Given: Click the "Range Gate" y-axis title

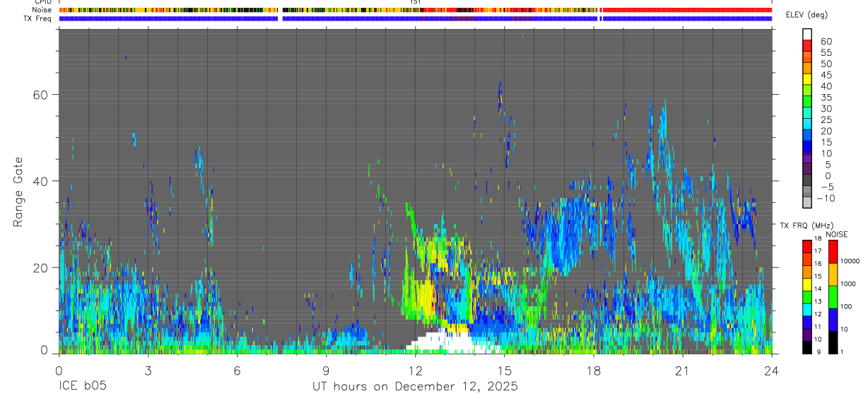Looking at the screenshot, I should coord(18,191).
